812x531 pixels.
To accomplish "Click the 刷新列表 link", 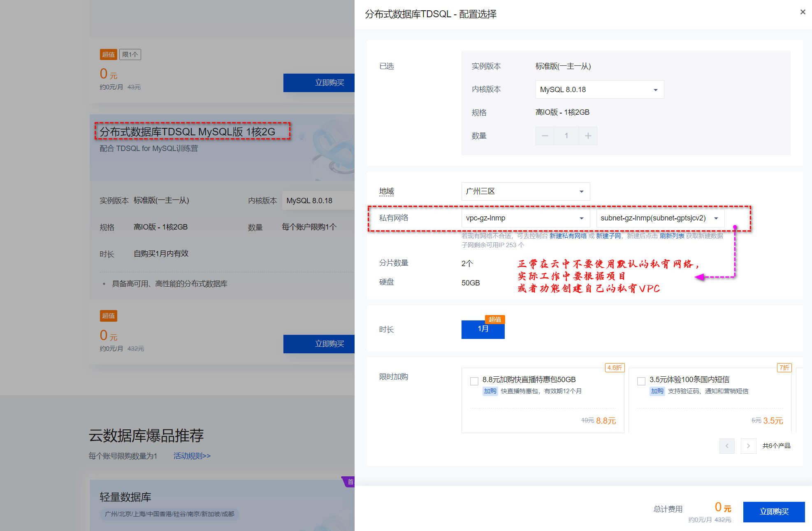I will [672, 236].
